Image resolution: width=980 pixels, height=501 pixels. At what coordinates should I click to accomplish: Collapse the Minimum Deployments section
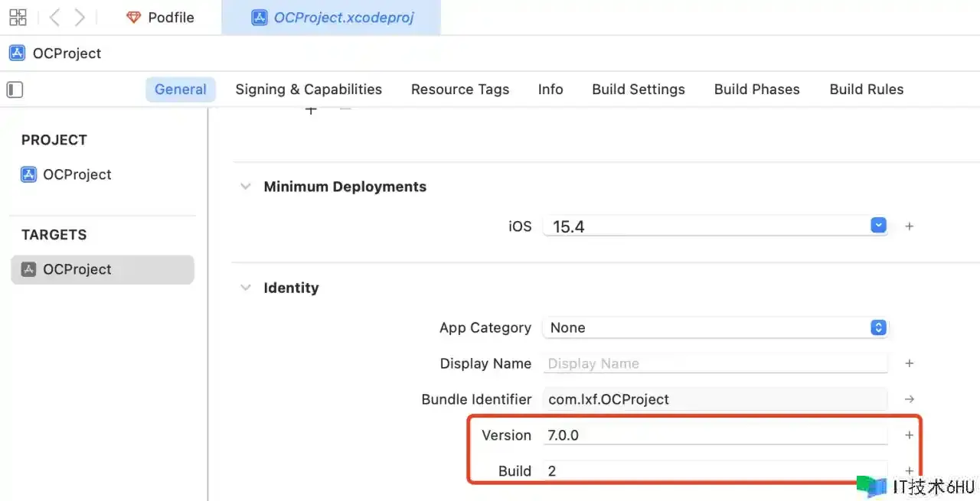[245, 187]
